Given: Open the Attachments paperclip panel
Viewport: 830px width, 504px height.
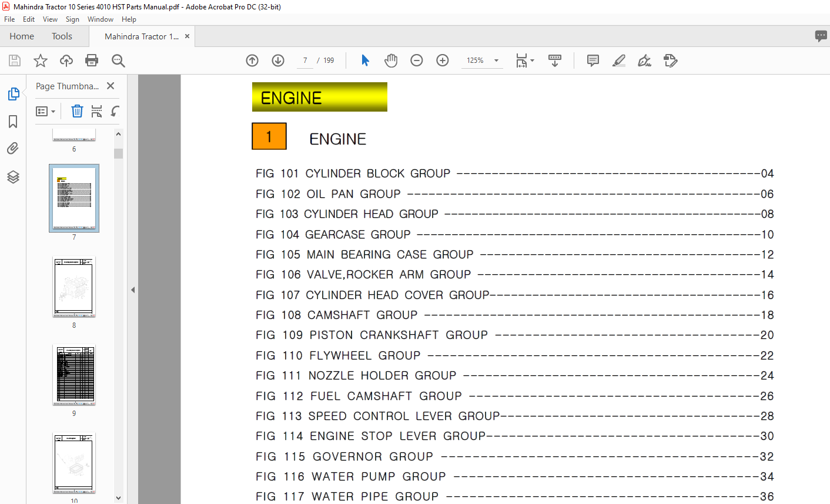Looking at the screenshot, I should pos(13,149).
